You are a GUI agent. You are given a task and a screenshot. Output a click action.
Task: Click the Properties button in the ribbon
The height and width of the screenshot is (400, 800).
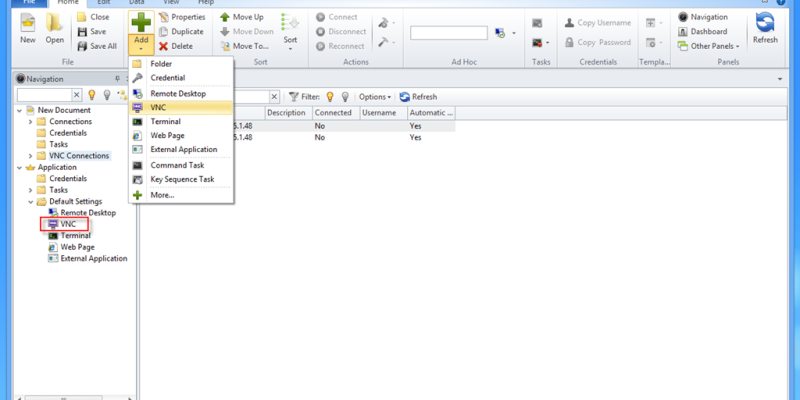[181, 17]
